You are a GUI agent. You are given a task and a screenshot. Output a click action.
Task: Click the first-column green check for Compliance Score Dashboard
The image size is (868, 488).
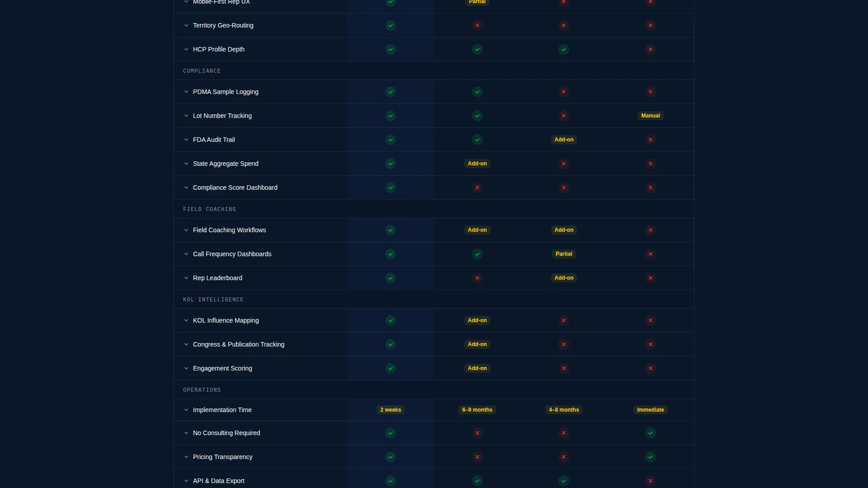391,188
